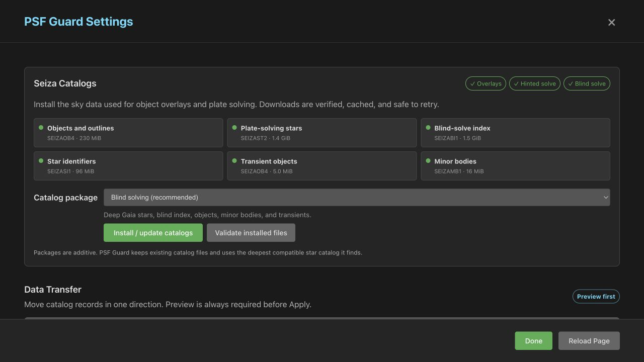Click the Hinted solve status badge
Screen dimensions: 644x362
coord(535,83)
